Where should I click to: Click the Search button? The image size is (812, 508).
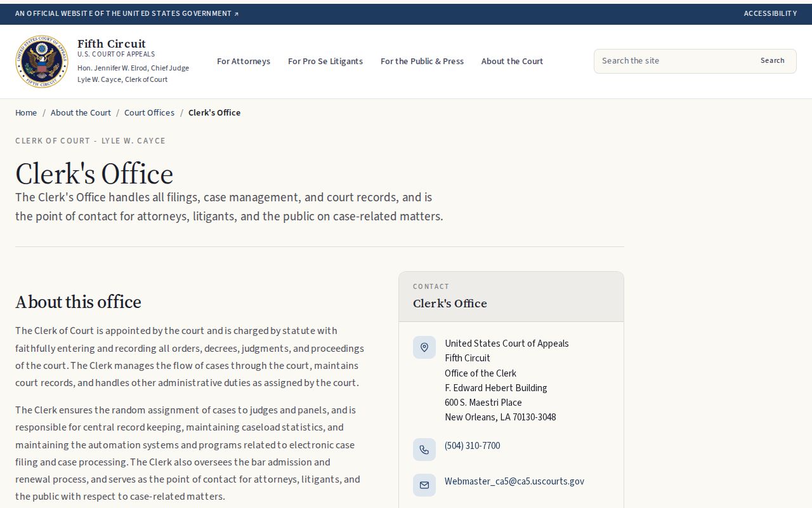click(x=772, y=61)
